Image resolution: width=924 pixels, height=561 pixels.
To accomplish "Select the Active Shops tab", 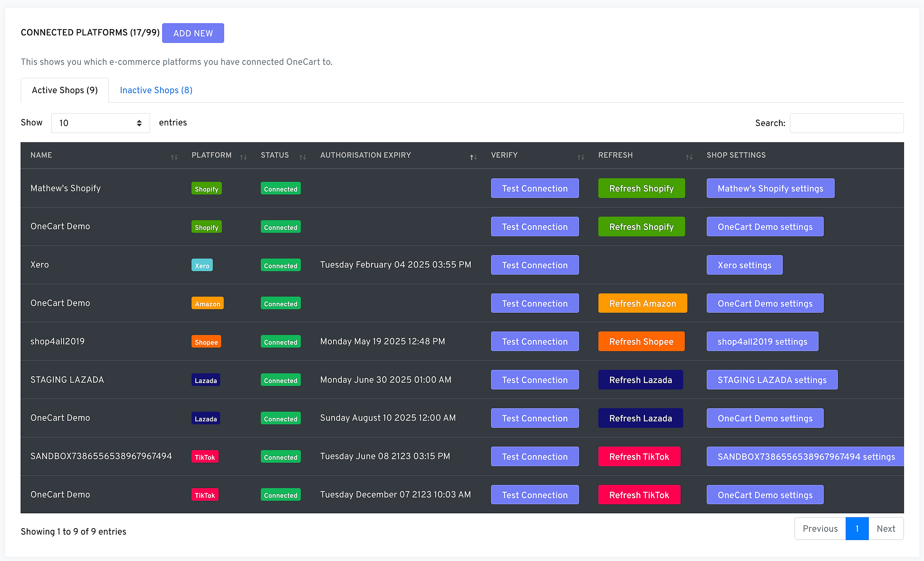I will tap(65, 90).
